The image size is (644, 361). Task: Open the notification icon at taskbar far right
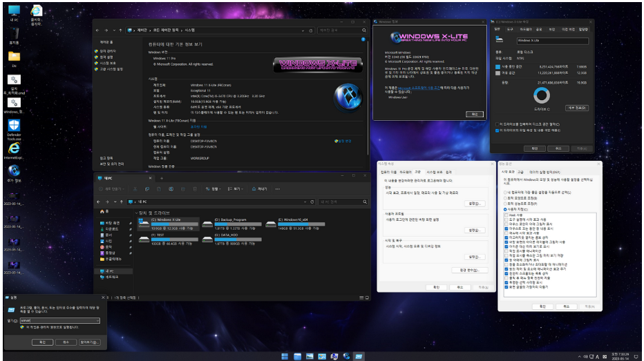tap(636, 356)
